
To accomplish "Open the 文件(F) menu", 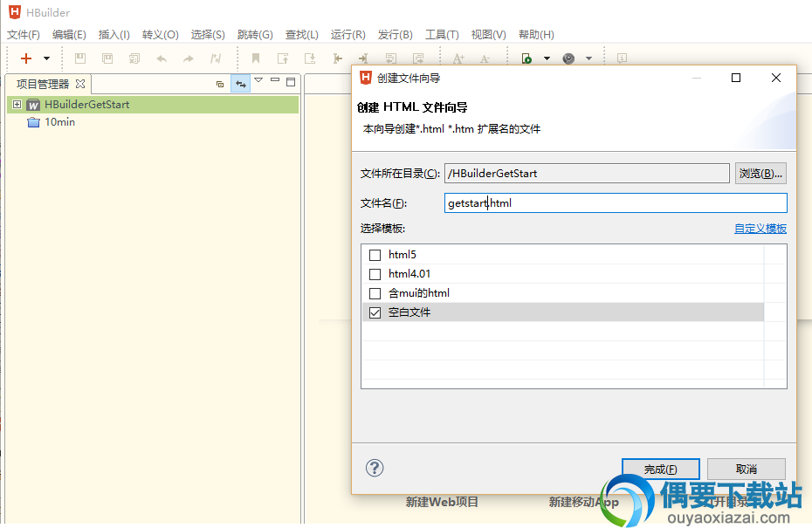I will click(x=24, y=35).
